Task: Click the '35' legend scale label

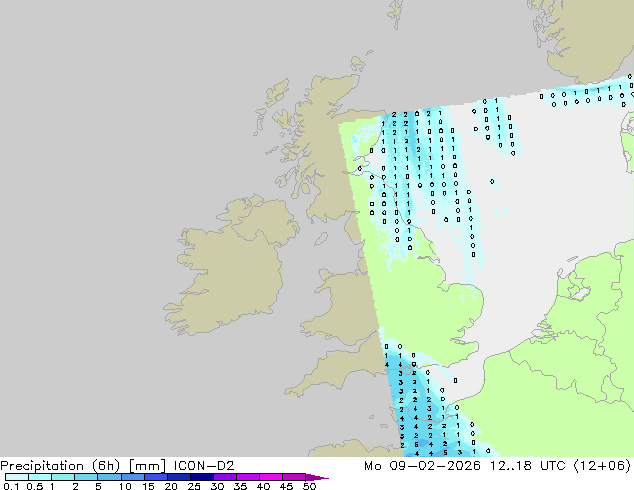Action: pyautogui.click(x=240, y=486)
